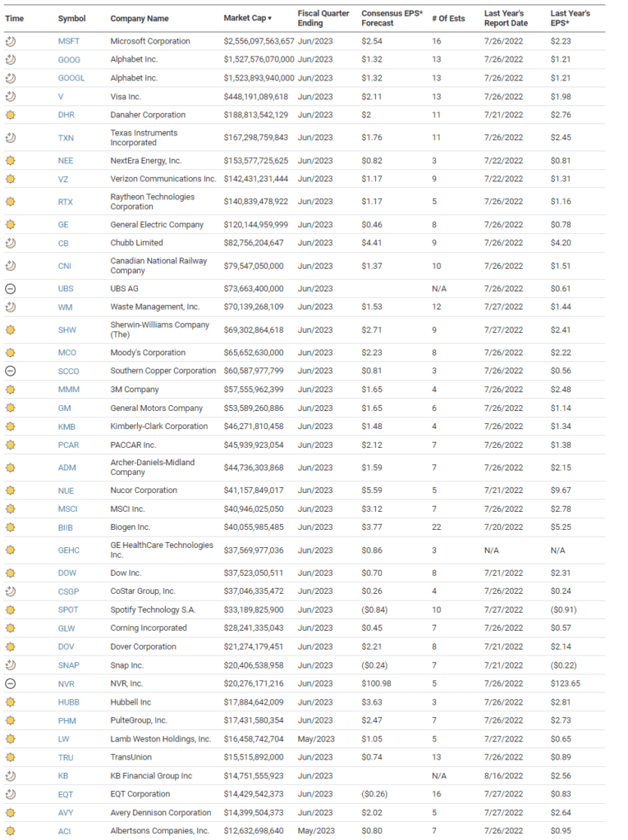Open the PCAR ticker link
Viewport: 628px width, 840px height.
point(69,445)
